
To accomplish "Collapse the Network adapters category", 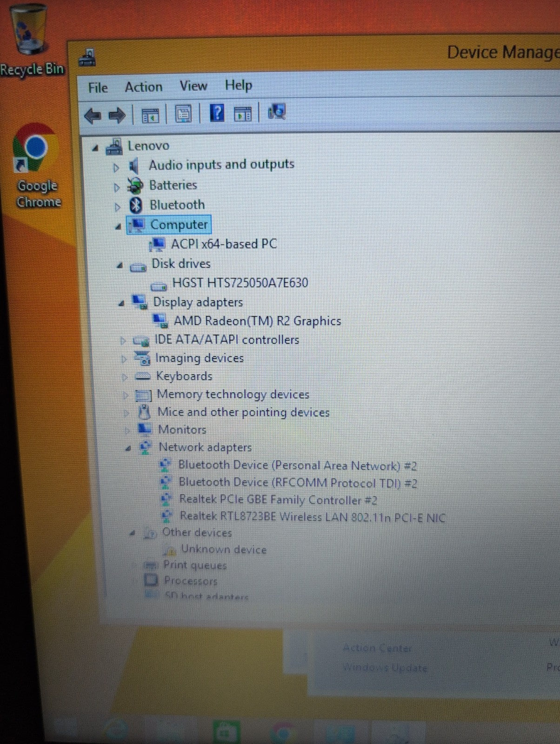I will 128,448.
